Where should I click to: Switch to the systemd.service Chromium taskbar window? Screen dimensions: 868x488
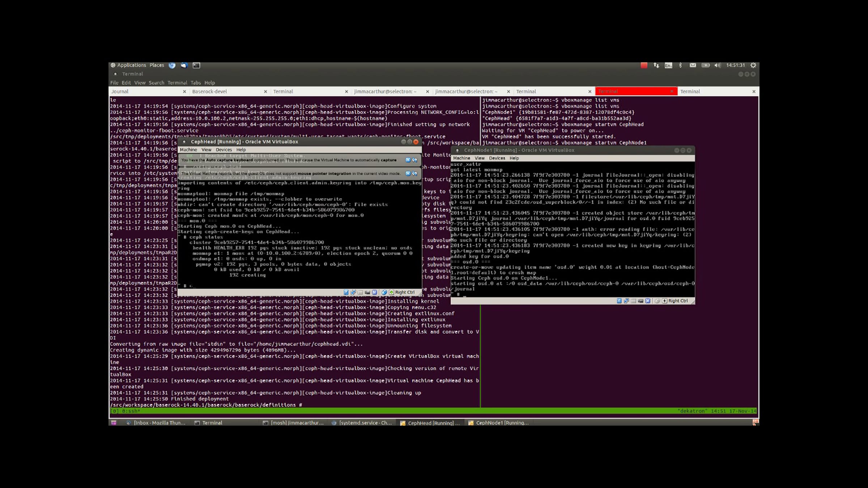pyautogui.click(x=362, y=423)
